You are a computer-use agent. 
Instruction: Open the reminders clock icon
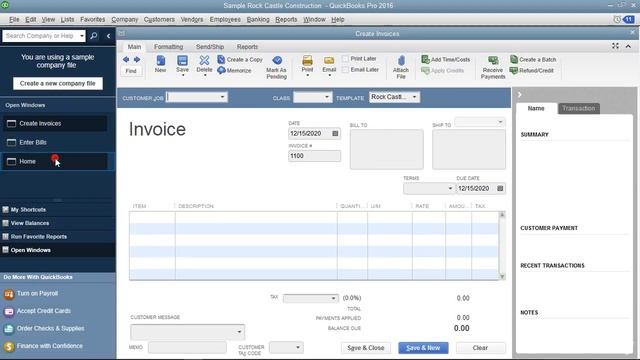click(617, 19)
